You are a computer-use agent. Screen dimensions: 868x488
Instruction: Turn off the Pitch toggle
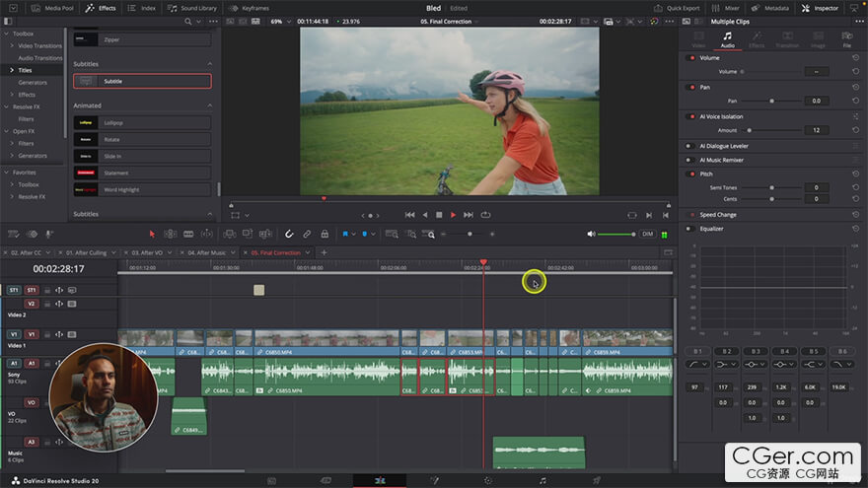(x=689, y=174)
